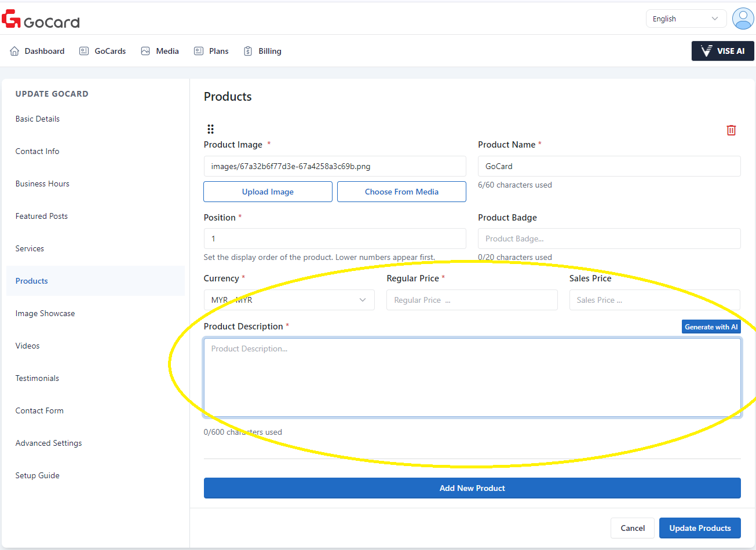Open the user profile avatar
The height and width of the screenshot is (550, 756).
[x=743, y=19]
